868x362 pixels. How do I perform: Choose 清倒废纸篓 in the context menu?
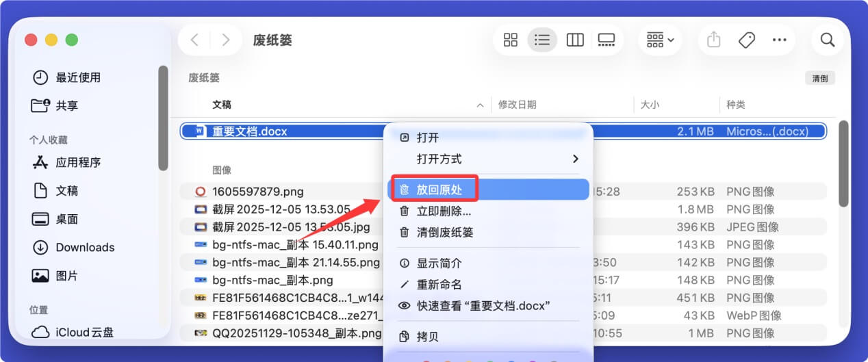(488, 232)
